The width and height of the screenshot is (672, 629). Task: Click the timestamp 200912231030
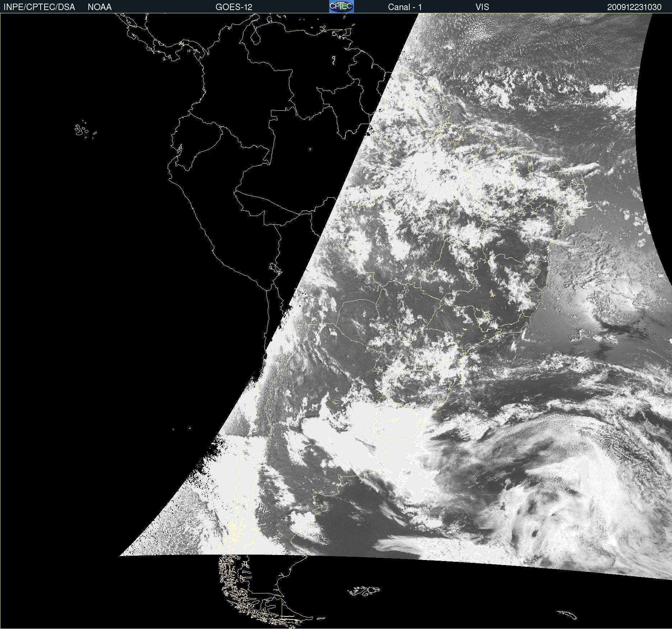pos(634,7)
